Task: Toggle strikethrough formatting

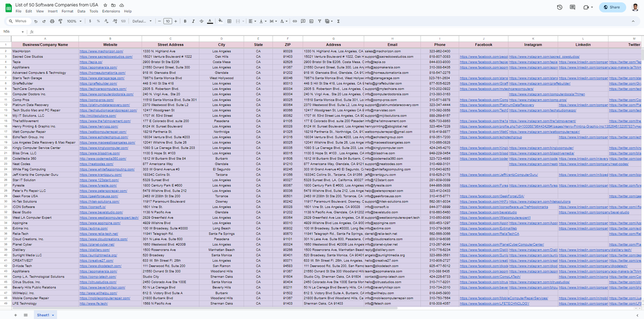Action: 202,21
